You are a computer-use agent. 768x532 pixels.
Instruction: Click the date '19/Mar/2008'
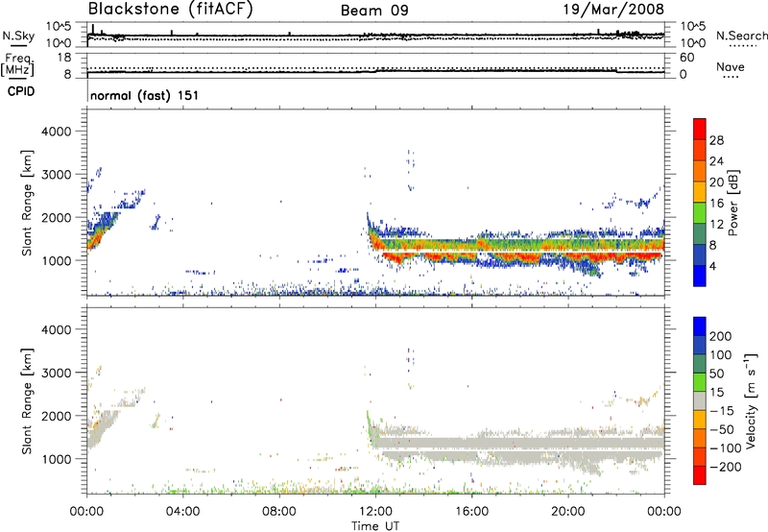click(613, 9)
